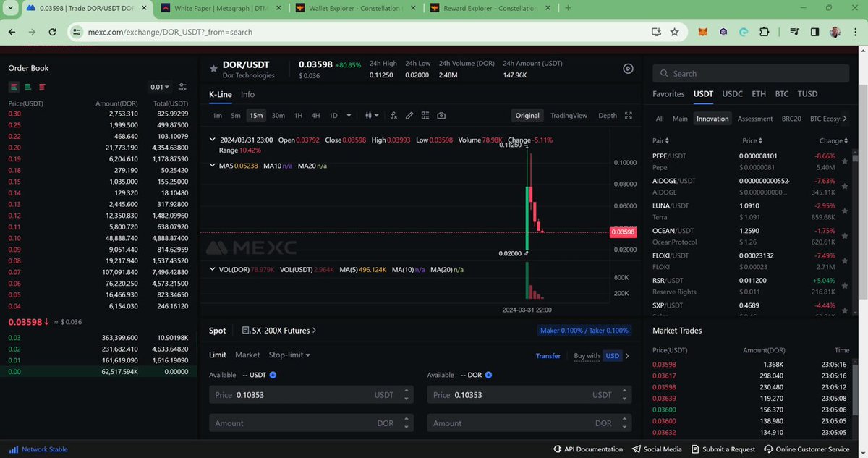
Task: Expand the chart to fullscreen
Action: [629, 115]
